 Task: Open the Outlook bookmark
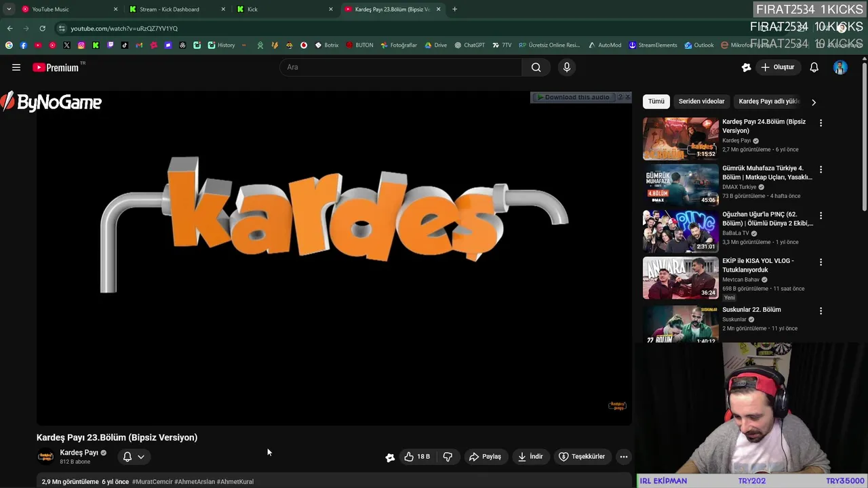point(698,45)
